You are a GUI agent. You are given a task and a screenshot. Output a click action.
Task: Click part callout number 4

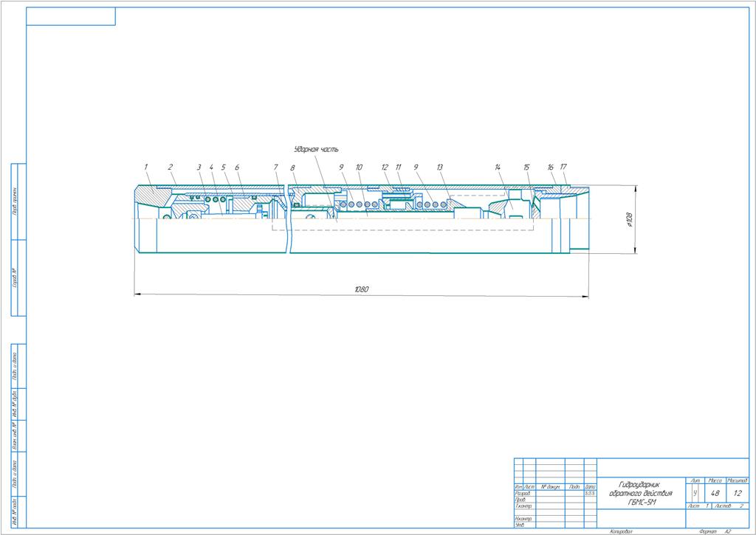pos(211,167)
